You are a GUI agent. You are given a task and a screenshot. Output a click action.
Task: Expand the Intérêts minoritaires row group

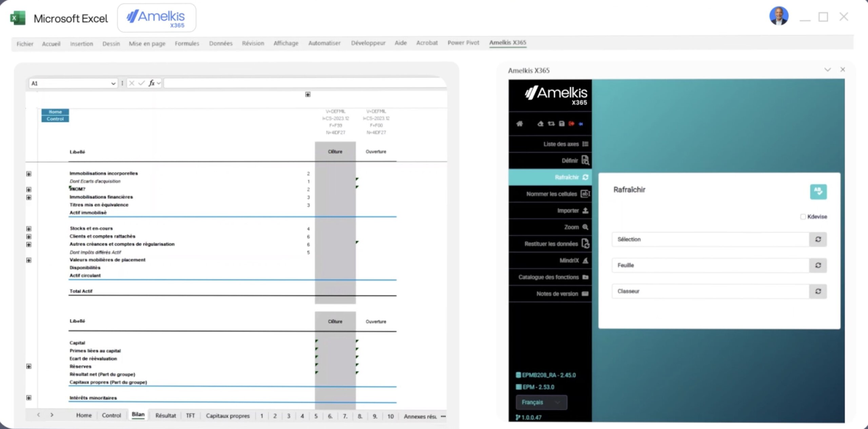29,398
